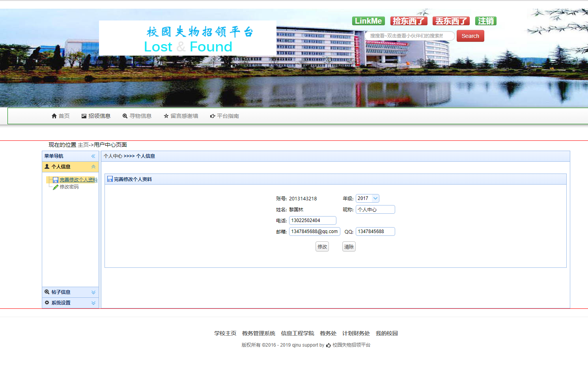Click the pointing-hand icon beside 平台指南
The image size is (588, 379).
[212, 116]
